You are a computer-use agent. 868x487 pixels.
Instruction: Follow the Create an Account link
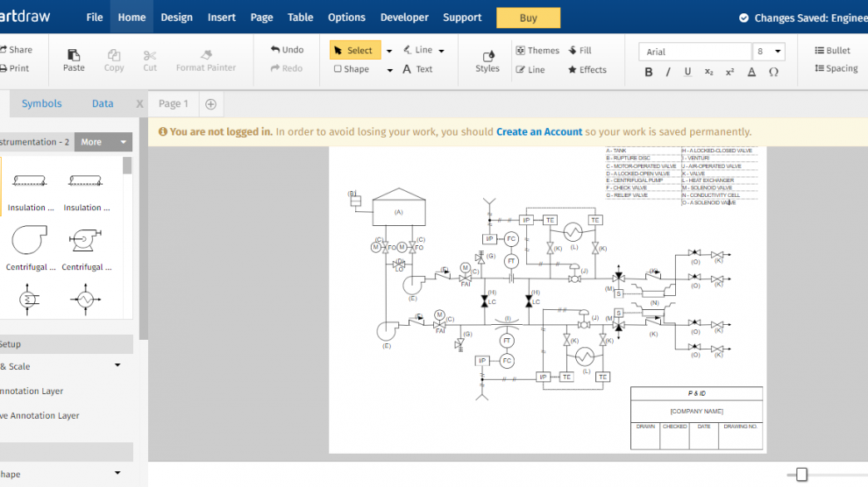(539, 131)
